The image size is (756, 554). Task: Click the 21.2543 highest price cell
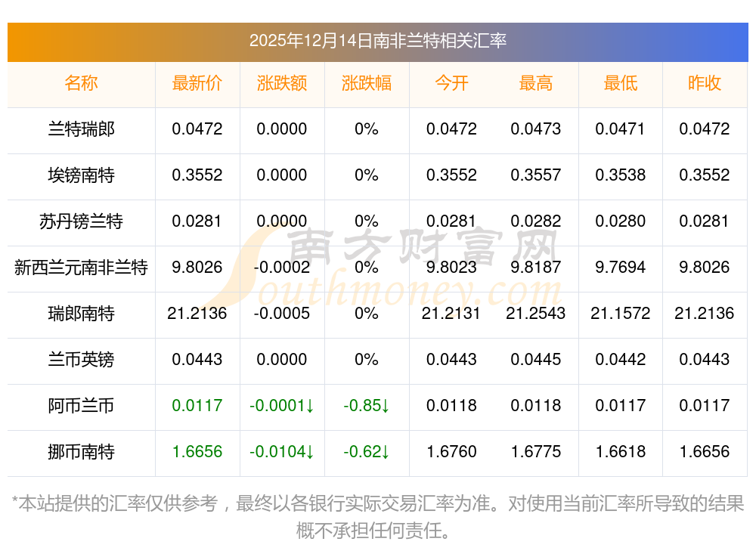click(x=536, y=314)
